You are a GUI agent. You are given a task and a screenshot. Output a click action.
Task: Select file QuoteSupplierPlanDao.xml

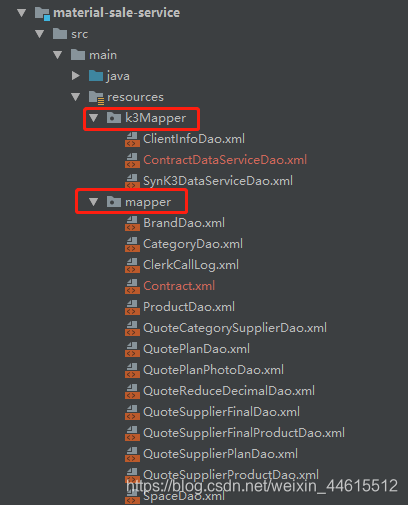click(220, 454)
